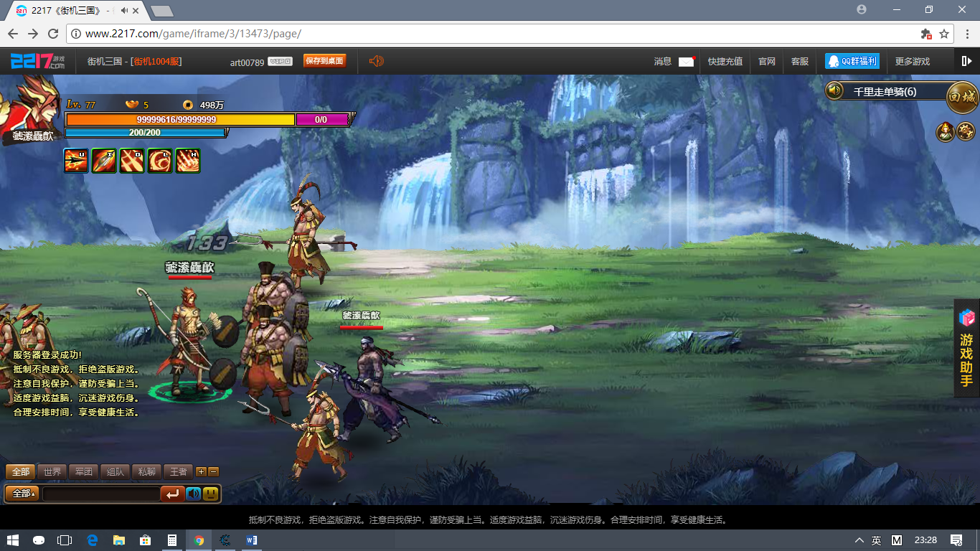Click the orange HP bar 99999616/99999999
980x551 pixels.
180,120
